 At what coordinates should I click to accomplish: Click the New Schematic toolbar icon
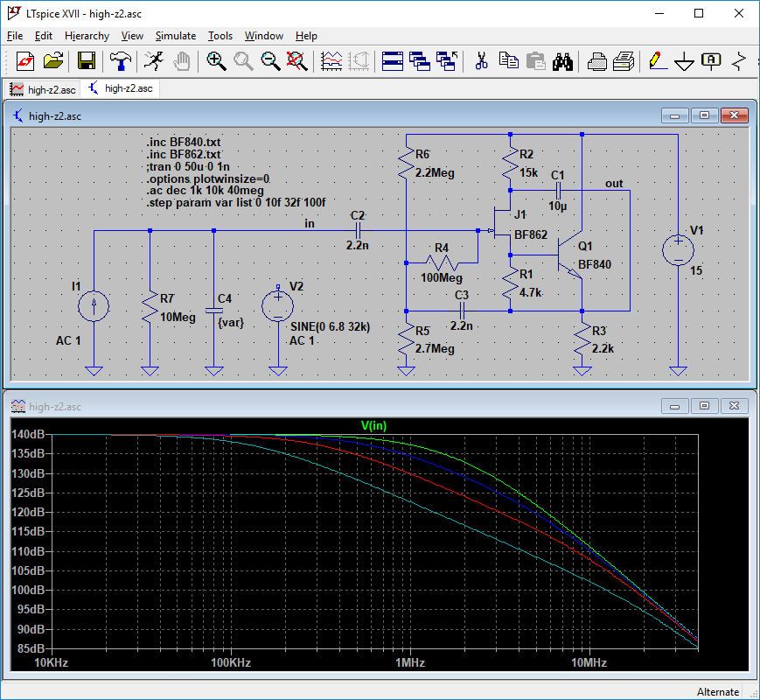pos(25,61)
